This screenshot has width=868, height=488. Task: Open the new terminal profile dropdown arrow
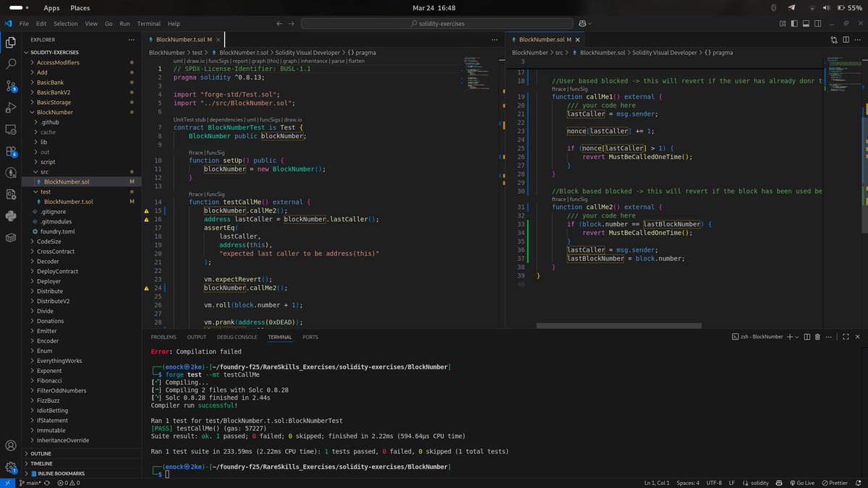[x=797, y=337]
